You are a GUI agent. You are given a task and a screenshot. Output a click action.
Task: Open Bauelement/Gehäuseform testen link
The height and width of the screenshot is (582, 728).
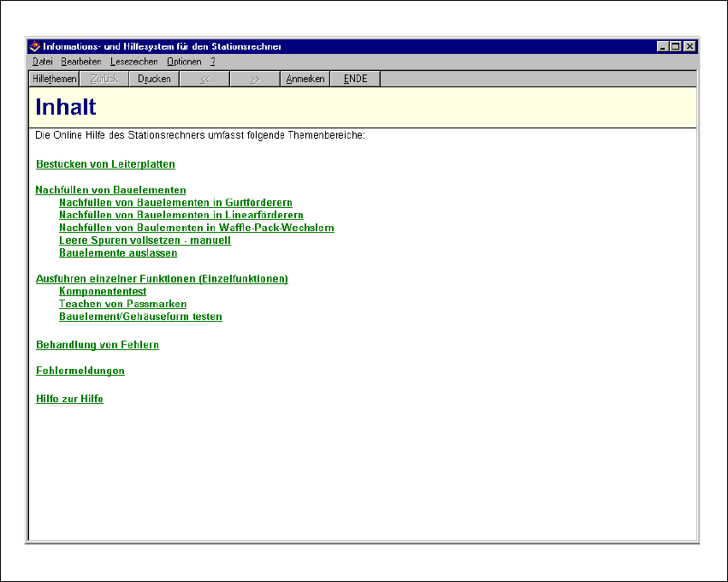coord(140,317)
